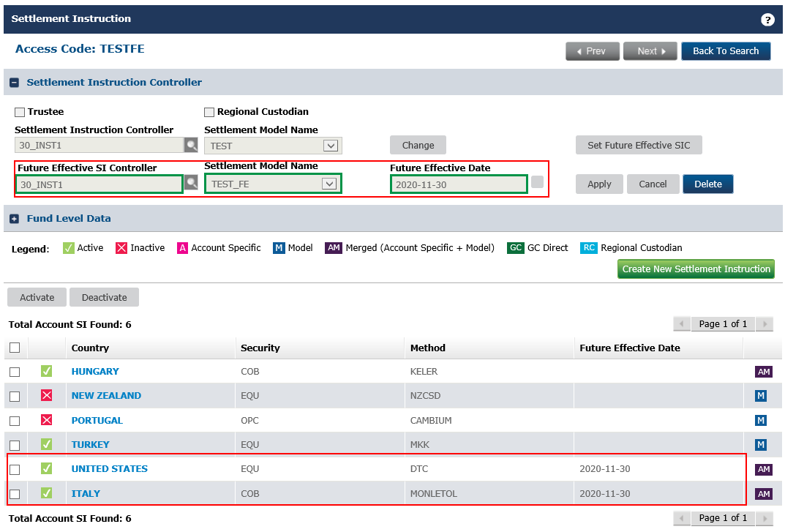Click Back To Search button
This screenshot has height=532, width=785.
click(726, 51)
